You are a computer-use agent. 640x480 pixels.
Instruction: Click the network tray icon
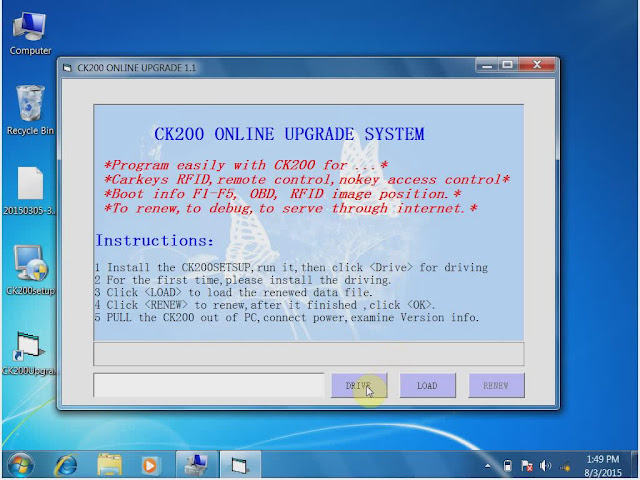(x=565, y=466)
